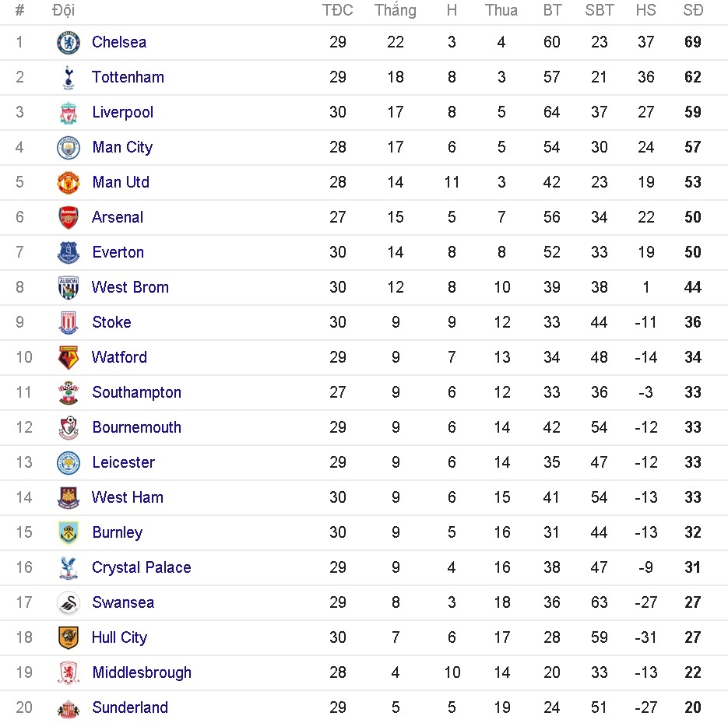The image size is (728, 723).
Task: Click the Chelsea club crest
Action: (x=68, y=42)
